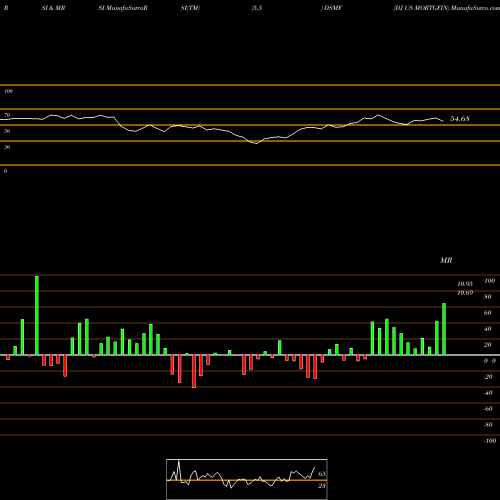Click the tallest green MR bar
The width and height of the screenshot is (500, 500).
point(37,315)
